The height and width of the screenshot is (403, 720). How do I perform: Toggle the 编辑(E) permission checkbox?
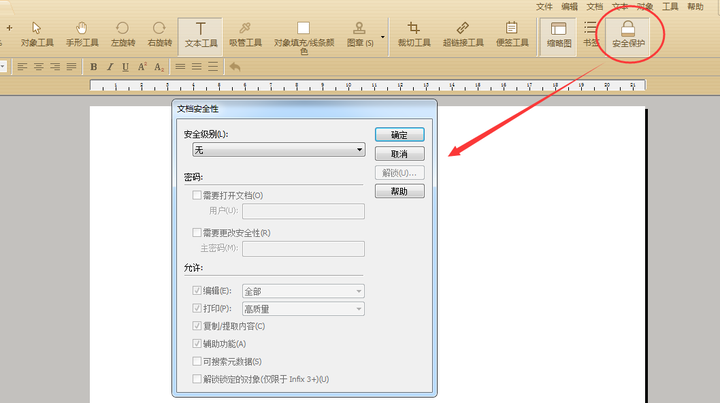197,291
